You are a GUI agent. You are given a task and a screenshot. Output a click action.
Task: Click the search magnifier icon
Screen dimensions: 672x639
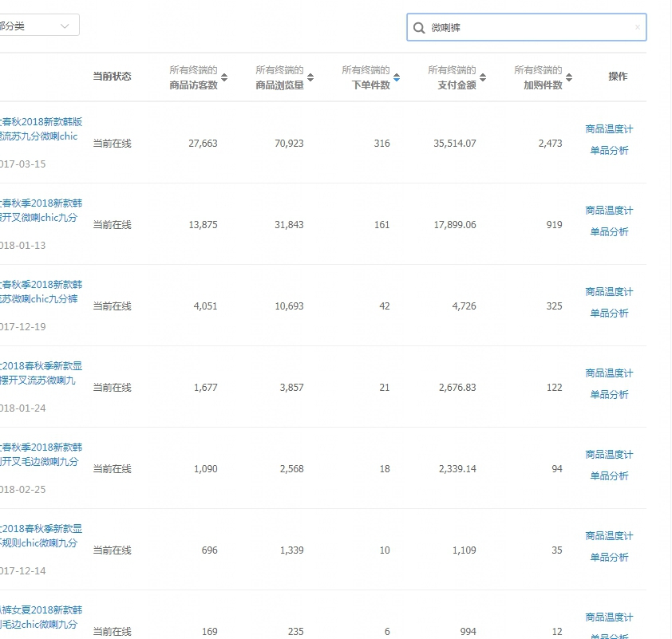[419, 28]
